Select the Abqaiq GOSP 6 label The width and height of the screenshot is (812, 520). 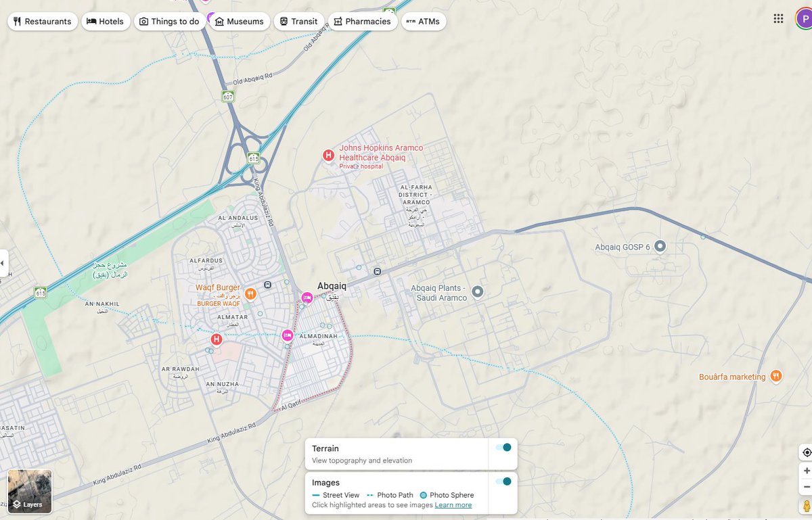click(623, 247)
